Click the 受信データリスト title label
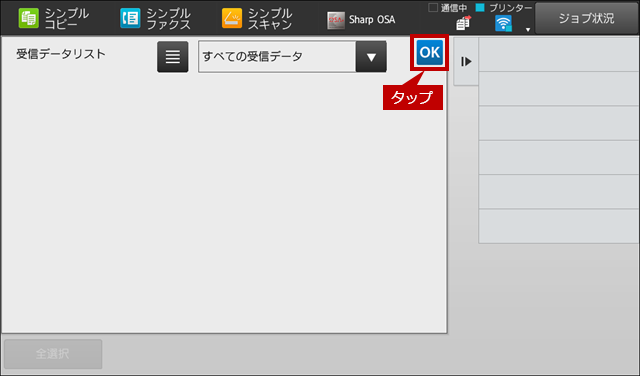 point(61,54)
